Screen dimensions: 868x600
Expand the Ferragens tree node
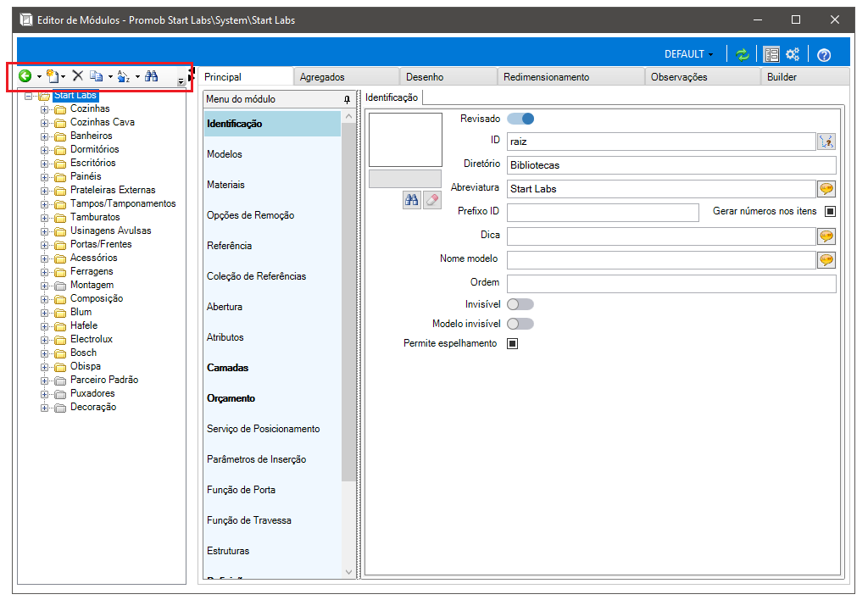pos(45,272)
